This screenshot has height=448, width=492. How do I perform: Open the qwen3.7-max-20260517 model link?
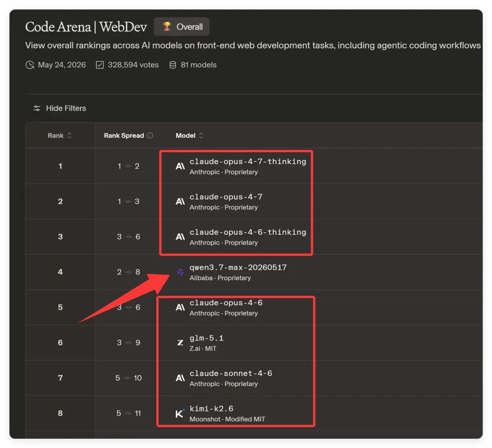pos(238,268)
